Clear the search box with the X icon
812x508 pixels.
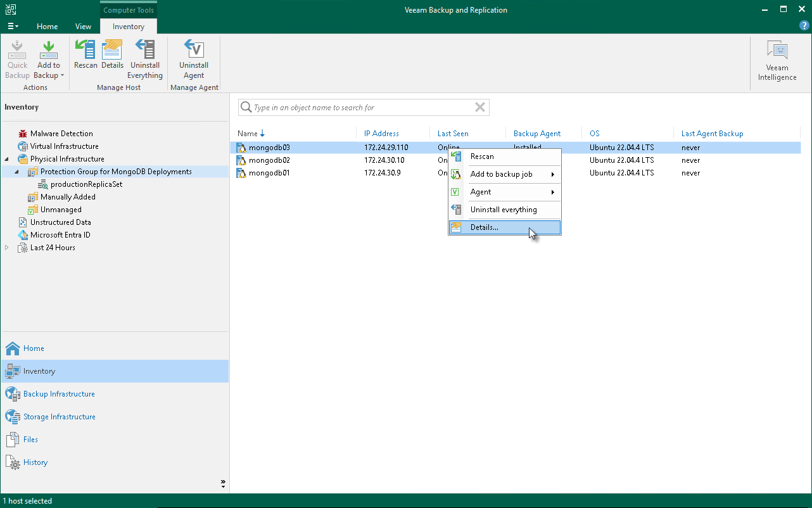[480, 108]
